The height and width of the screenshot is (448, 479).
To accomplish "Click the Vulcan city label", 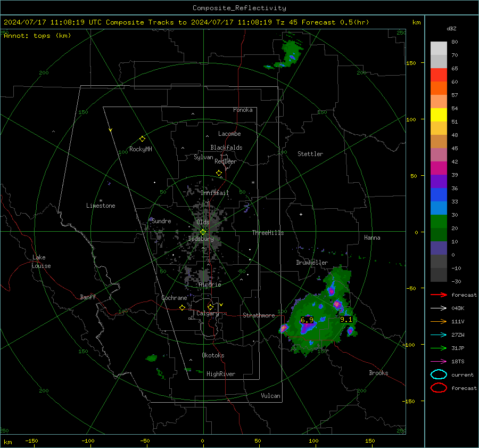I will coord(270,396).
